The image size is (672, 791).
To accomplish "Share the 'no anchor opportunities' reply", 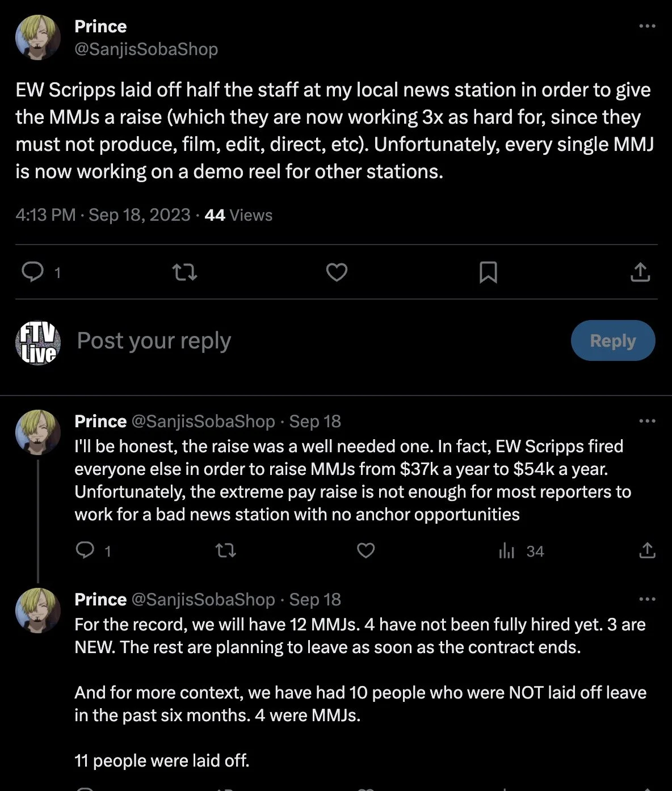I will point(647,550).
